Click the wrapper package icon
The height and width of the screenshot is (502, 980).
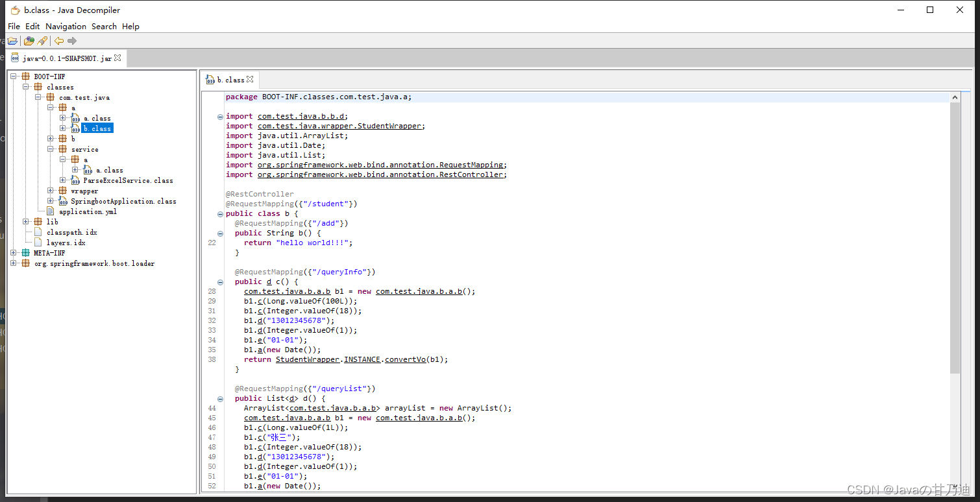(x=63, y=191)
